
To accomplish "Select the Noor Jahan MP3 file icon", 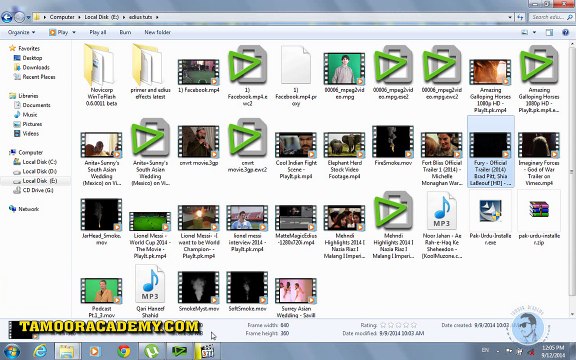I will [442, 211].
